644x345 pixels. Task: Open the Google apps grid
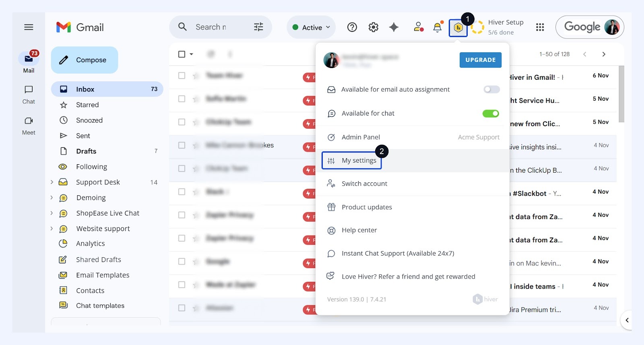pos(540,27)
